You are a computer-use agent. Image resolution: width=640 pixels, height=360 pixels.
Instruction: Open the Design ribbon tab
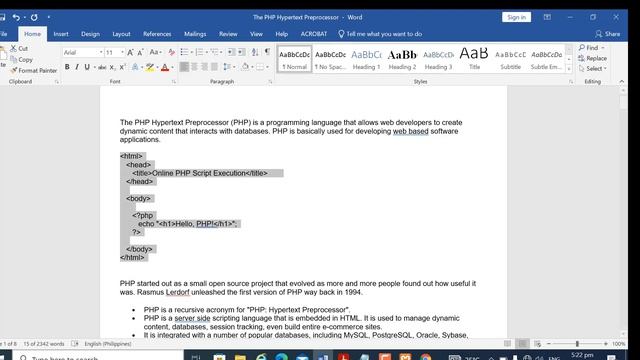(x=90, y=34)
